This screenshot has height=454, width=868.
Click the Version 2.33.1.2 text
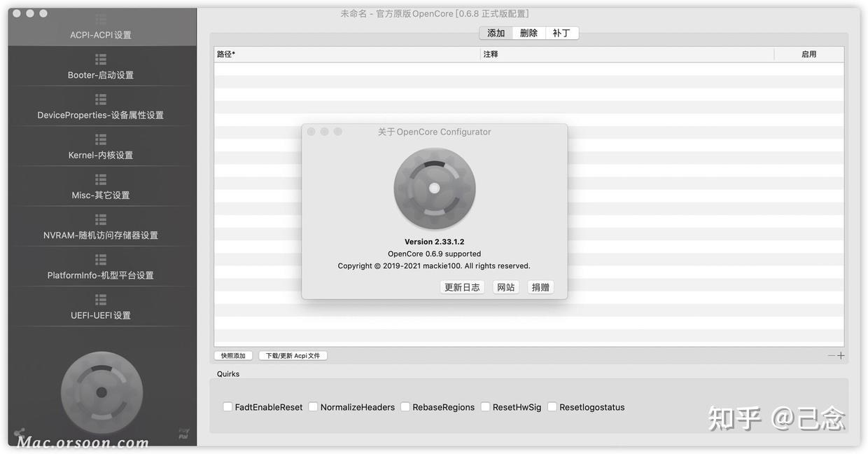(x=435, y=242)
